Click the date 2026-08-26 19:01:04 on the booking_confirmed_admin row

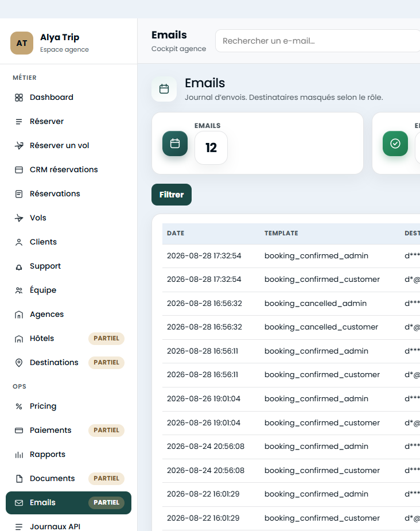[203, 399]
